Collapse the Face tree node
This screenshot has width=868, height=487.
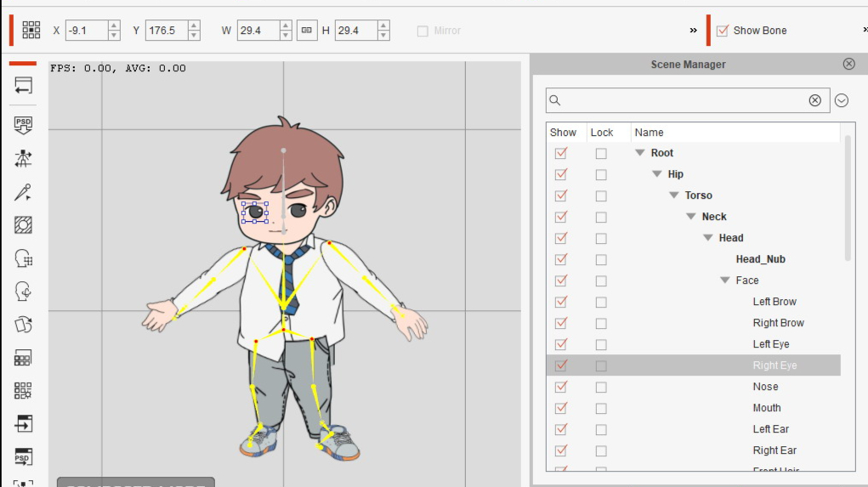pos(724,280)
